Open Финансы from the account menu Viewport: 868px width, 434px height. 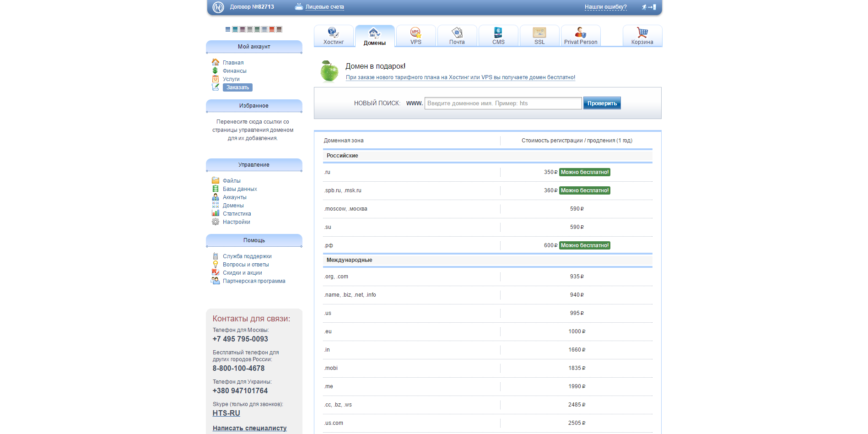click(x=234, y=71)
